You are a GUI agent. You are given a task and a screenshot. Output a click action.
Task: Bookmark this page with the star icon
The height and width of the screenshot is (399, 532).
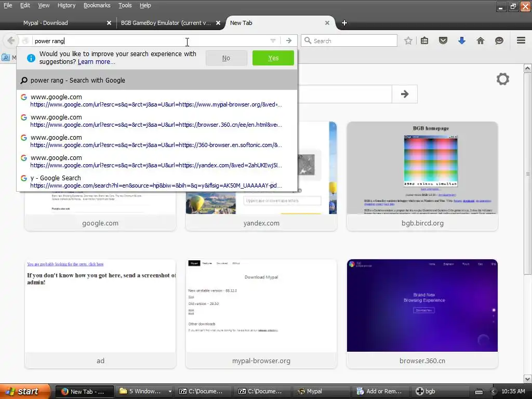coord(408,41)
